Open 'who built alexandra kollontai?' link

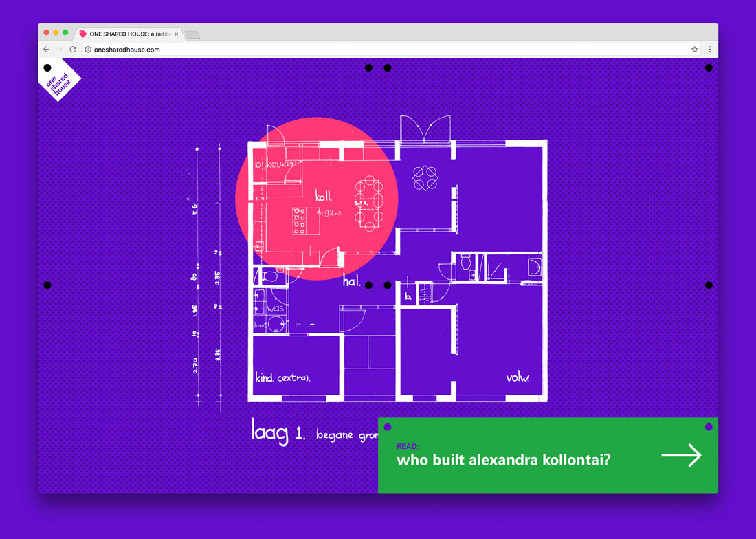point(503,460)
